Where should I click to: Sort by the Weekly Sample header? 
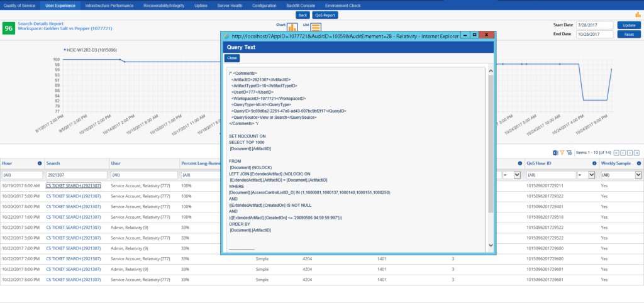tap(617, 163)
